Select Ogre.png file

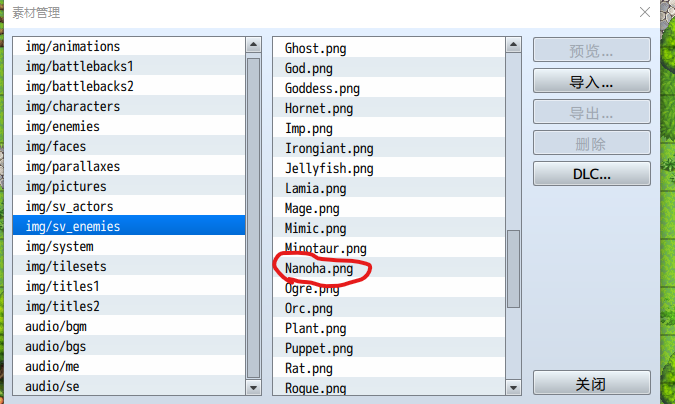point(389,288)
